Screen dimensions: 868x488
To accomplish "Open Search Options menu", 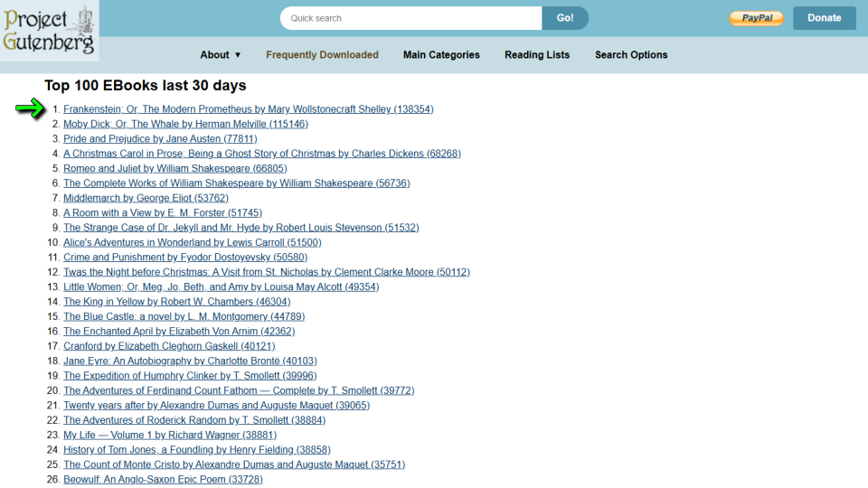I will coord(631,55).
